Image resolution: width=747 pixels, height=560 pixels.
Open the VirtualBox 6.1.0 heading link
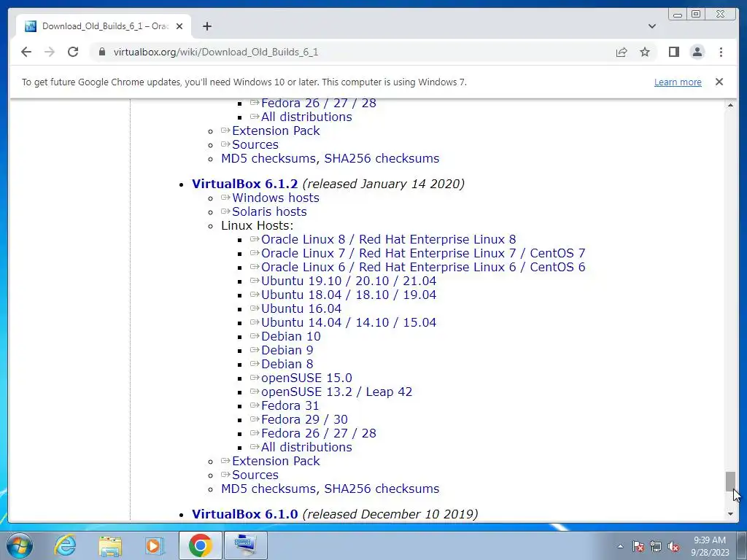point(245,514)
